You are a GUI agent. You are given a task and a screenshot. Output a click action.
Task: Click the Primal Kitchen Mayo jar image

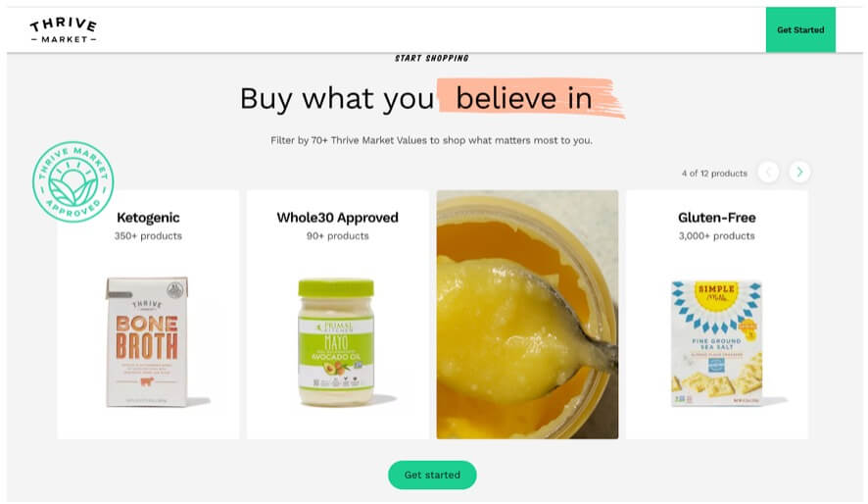tap(337, 342)
